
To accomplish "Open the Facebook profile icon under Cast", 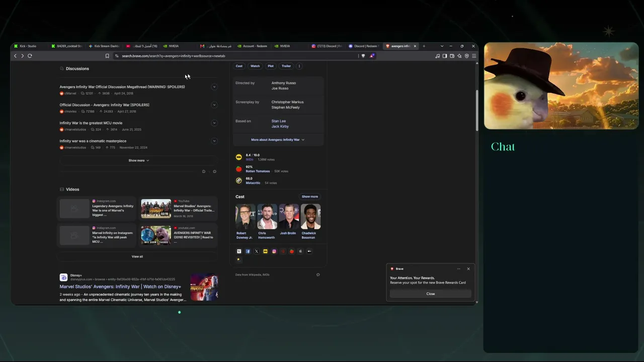I will (x=248, y=251).
